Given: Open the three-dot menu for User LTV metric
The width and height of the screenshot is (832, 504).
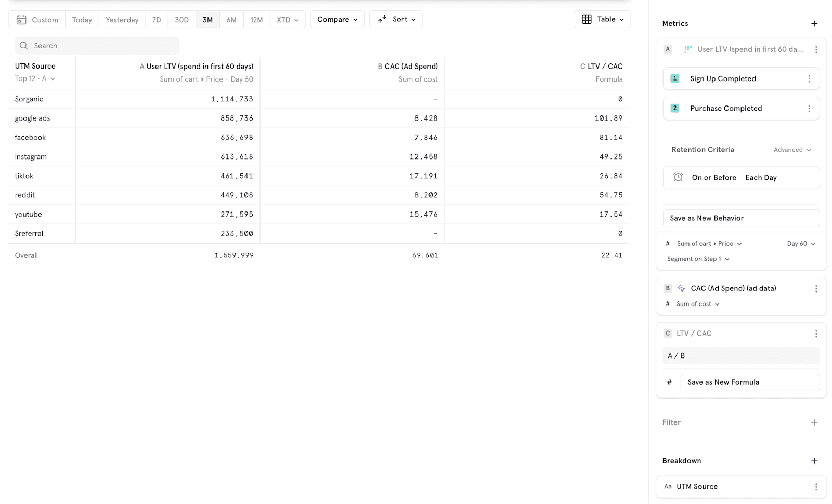Looking at the screenshot, I should coord(816,49).
